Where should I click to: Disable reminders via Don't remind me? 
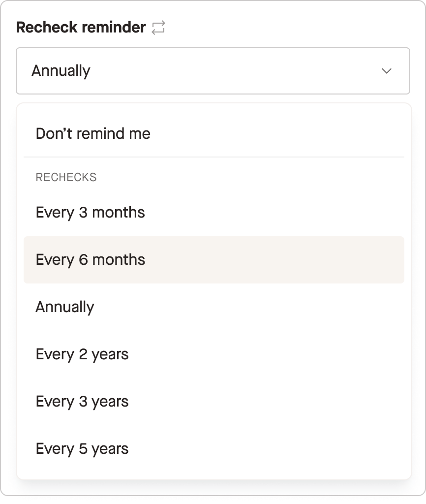[93, 133]
